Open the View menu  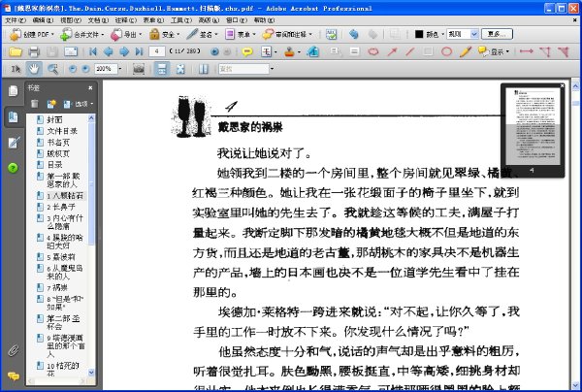(x=71, y=20)
